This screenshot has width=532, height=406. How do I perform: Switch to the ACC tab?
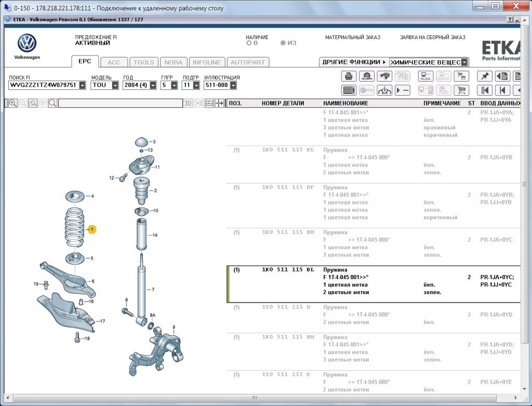click(x=114, y=62)
